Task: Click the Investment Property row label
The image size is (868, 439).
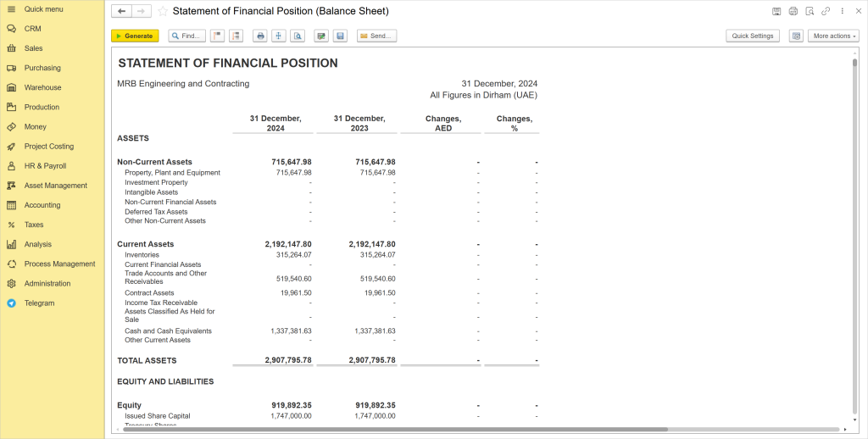Action: tap(156, 183)
